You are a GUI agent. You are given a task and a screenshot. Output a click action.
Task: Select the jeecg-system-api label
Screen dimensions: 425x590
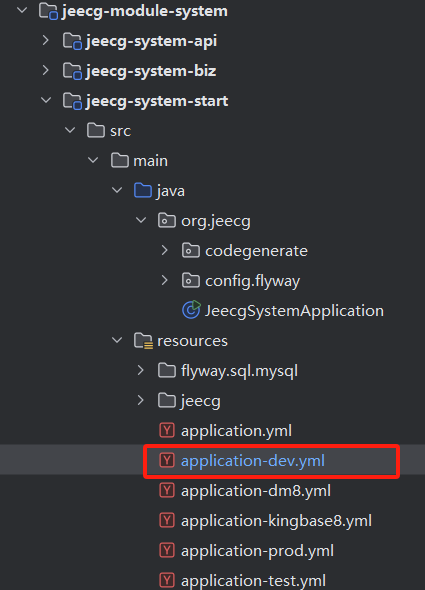[151, 41]
